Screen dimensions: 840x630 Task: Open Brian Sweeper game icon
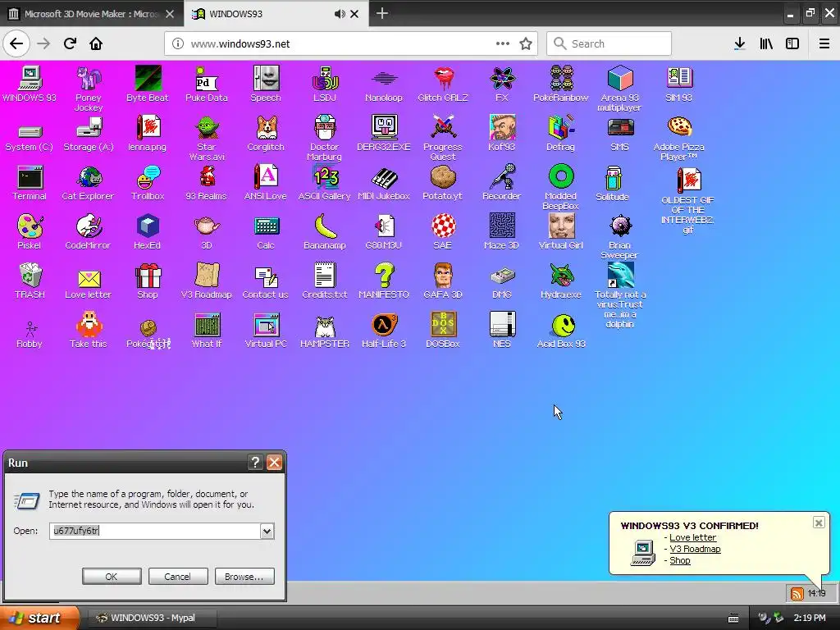pyautogui.click(x=620, y=226)
